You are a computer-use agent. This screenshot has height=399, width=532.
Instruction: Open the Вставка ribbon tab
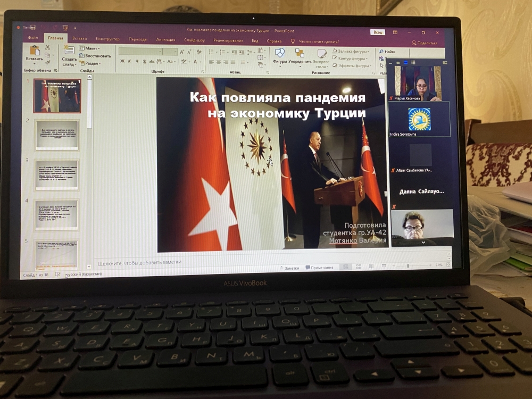pos(80,39)
